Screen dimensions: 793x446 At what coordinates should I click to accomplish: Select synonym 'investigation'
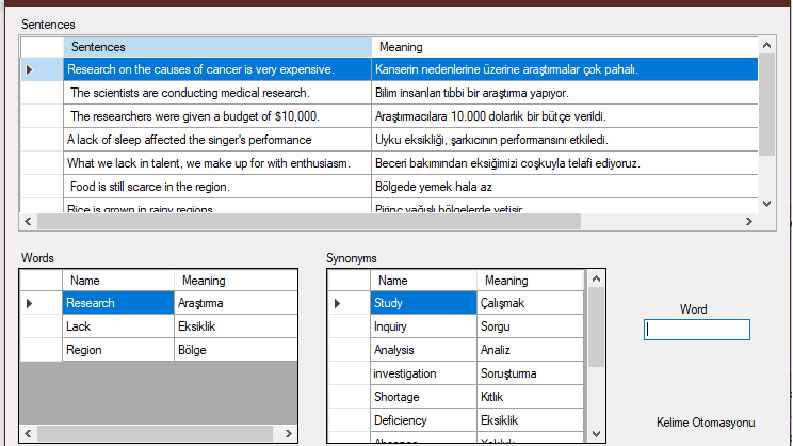423,373
